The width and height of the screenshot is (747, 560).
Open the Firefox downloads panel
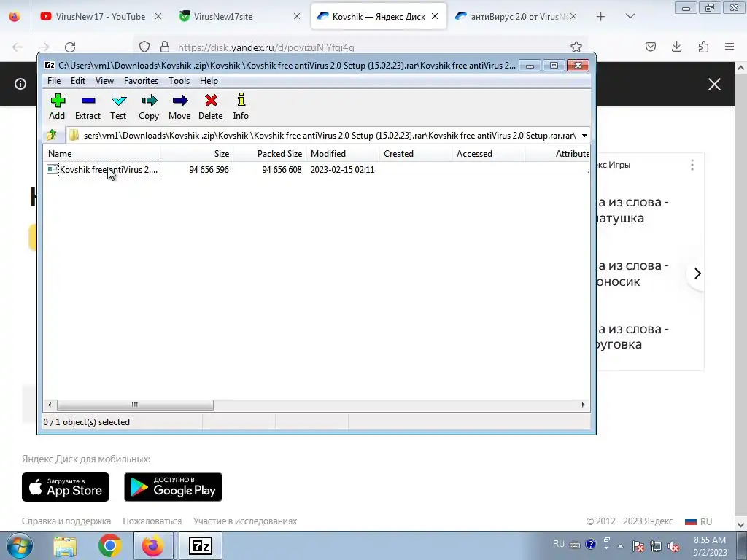676,47
